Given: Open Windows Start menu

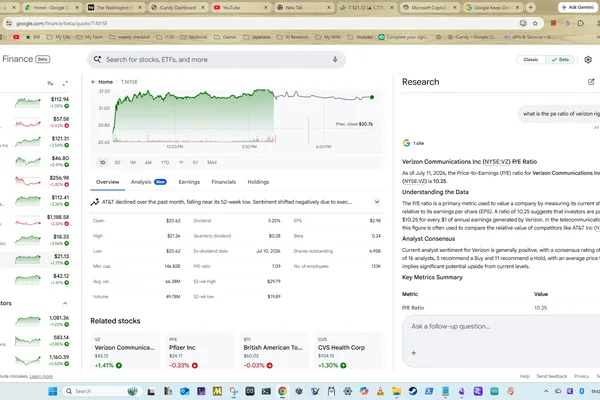Looking at the screenshot, I should coord(53,391).
